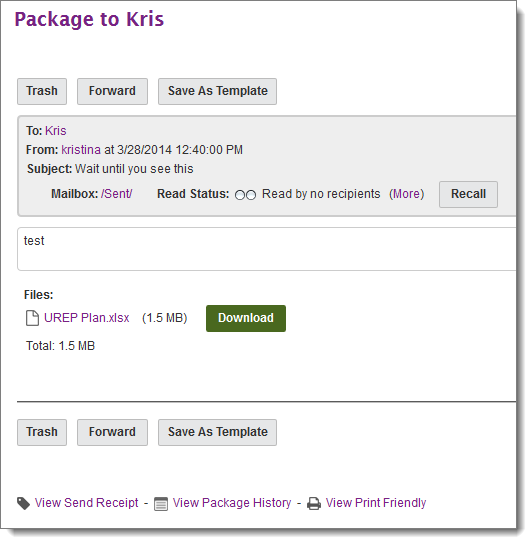
Task: Click the bottom Forward button
Action: (112, 432)
